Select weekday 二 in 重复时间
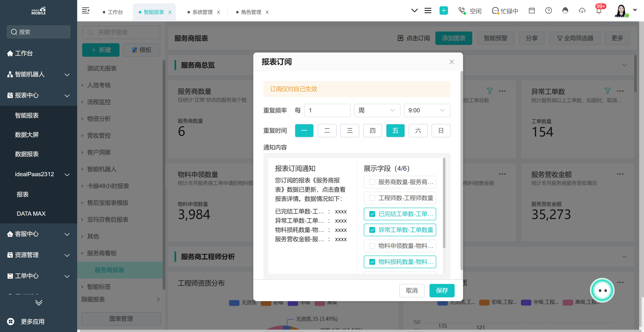 tap(327, 130)
